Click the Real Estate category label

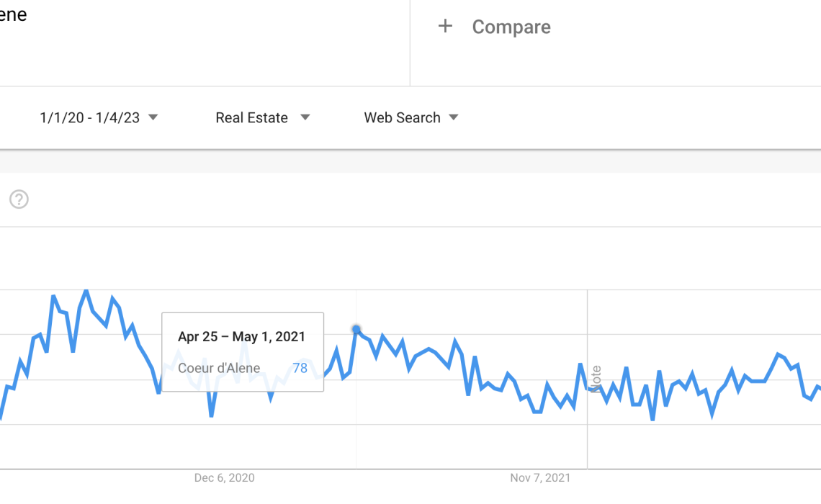(x=251, y=118)
